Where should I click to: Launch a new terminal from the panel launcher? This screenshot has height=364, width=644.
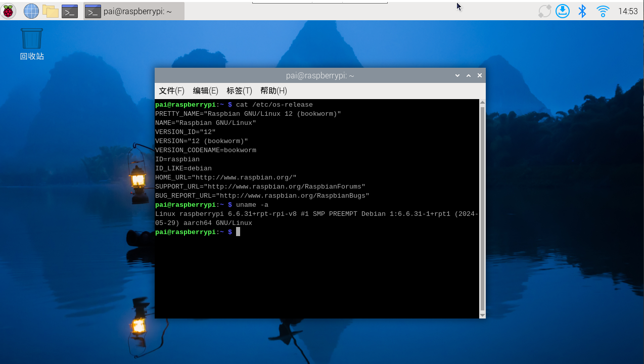tap(70, 11)
